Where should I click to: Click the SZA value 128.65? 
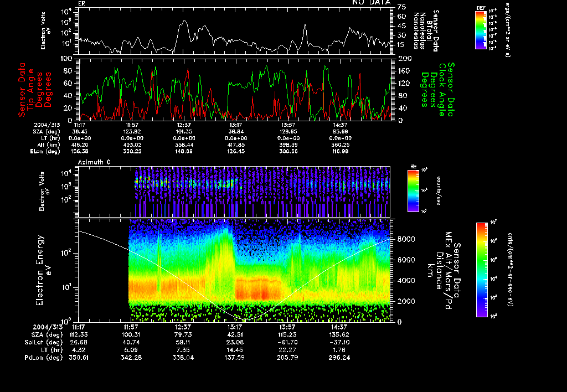coord(288,132)
